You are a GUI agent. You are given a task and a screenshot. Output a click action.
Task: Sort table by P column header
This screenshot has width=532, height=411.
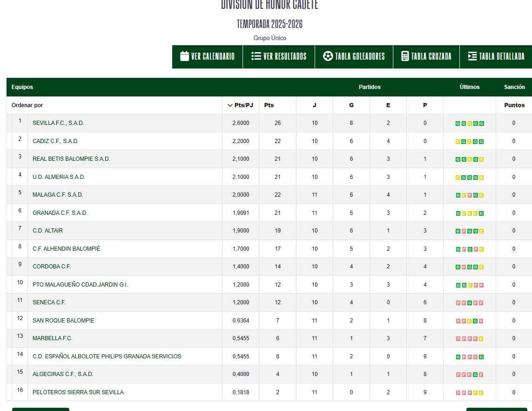point(425,105)
